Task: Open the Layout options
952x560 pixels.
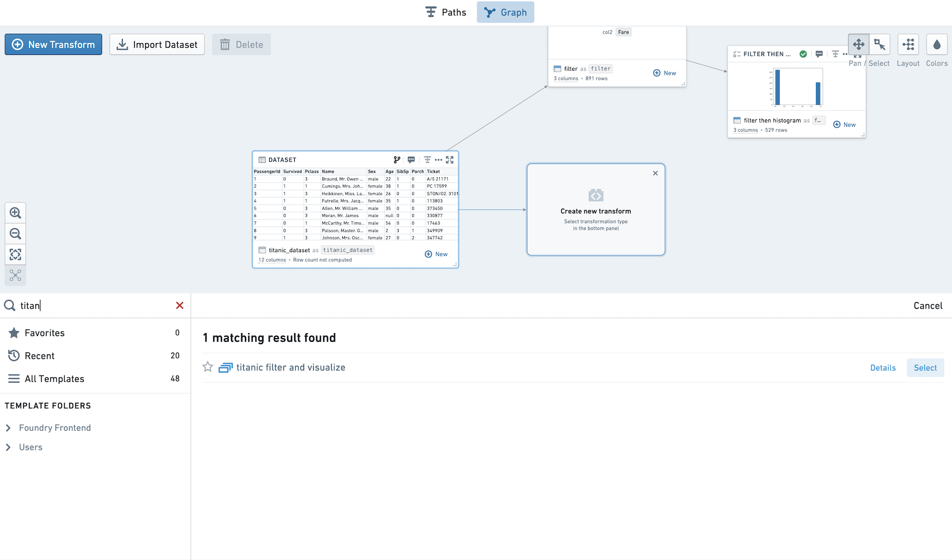Action: (x=908, y=45)
